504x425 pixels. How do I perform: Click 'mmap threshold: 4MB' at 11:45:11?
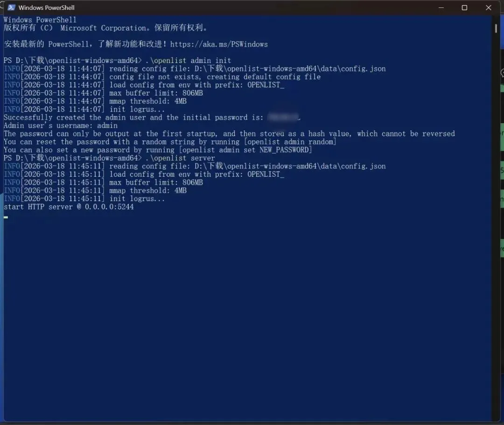[148, 190]
